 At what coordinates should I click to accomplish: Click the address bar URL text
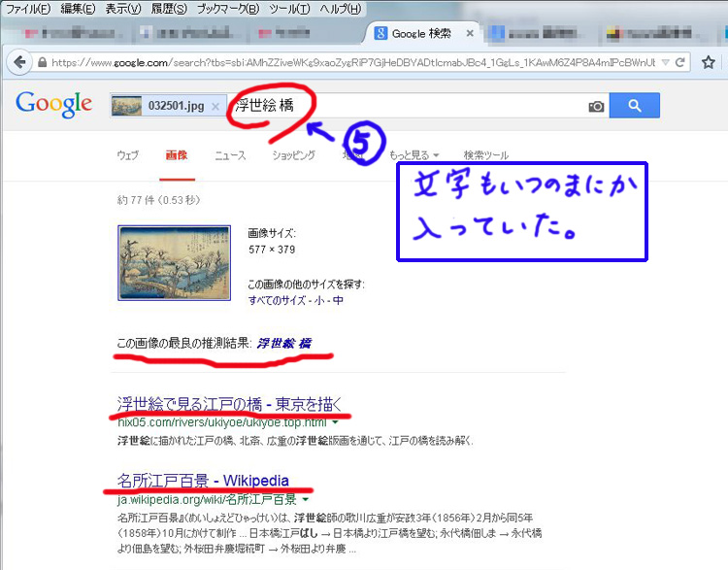[353, 62]
